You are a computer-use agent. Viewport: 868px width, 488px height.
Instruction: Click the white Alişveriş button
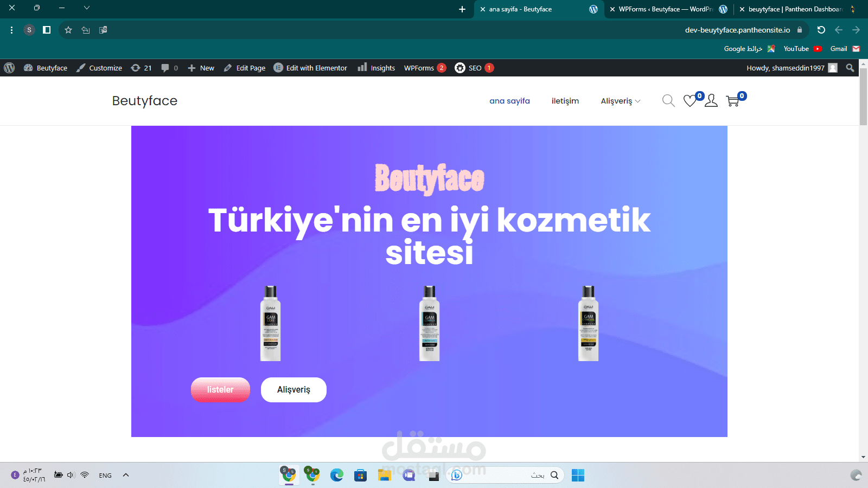(x=293, y=390)
